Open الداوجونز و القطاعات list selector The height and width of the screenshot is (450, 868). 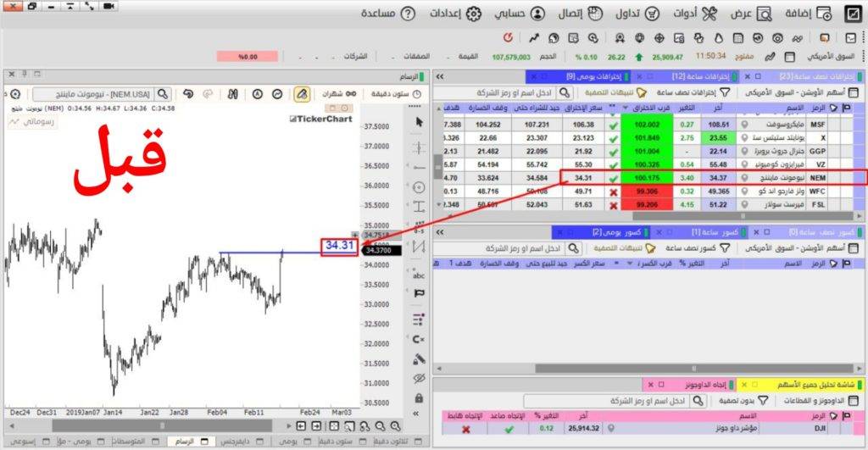(821, 400)
